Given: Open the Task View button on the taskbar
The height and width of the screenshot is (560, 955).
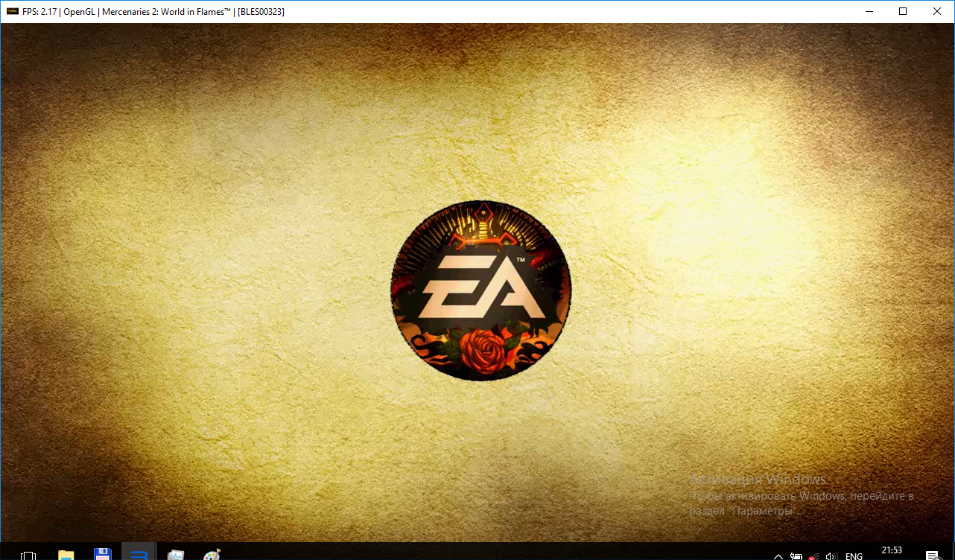Looking at the screenshot, I should 28,555.
